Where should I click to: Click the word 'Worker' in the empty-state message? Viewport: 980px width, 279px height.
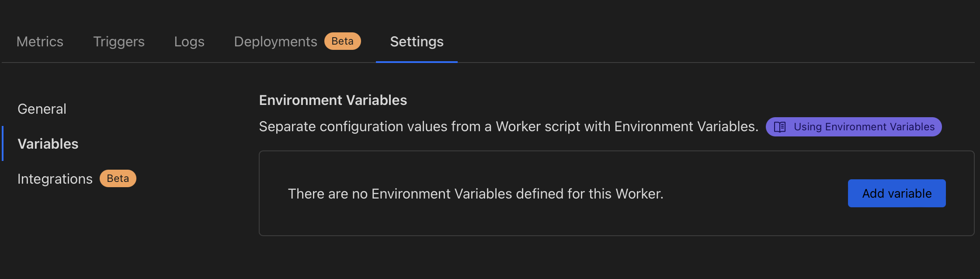tap(639, 194)
